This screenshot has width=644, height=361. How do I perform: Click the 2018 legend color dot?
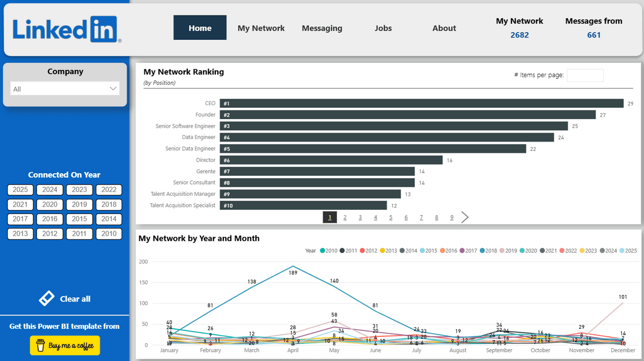click(x=483, y=251)
